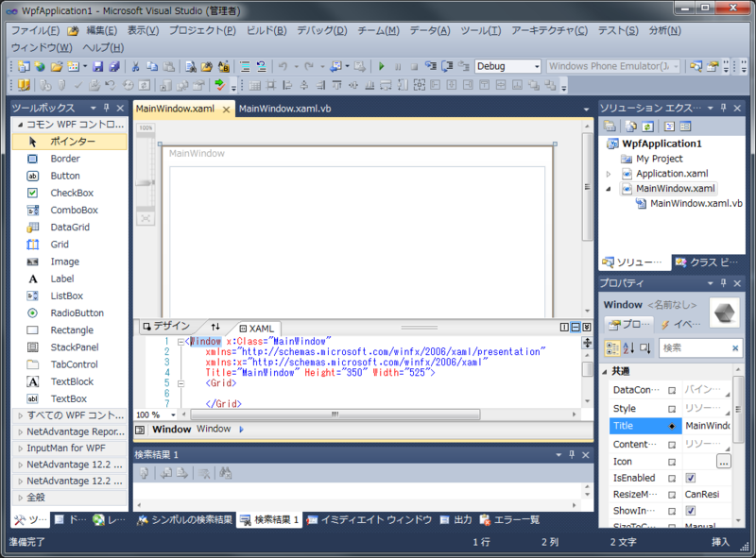Click the horizontal split pane icon
Screen dimensions: 756x558
pyautogui.click(x=576, y=328)
